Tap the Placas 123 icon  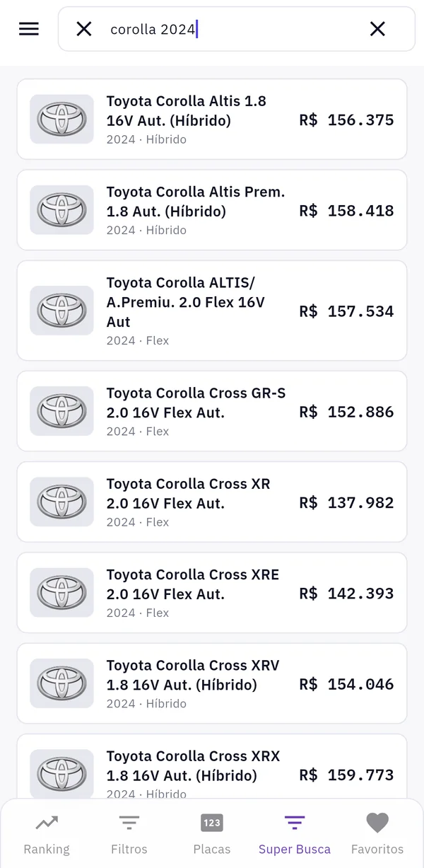212,823
